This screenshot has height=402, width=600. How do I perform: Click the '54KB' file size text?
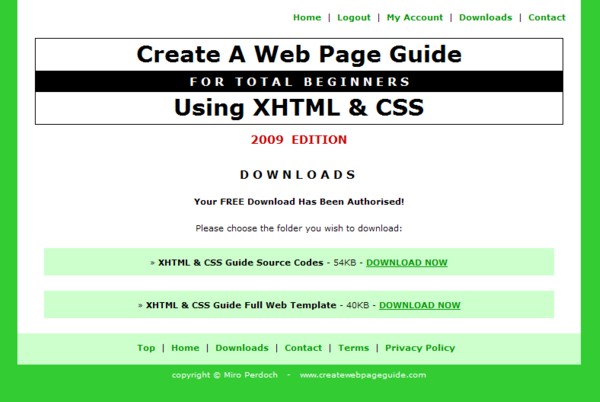click(345, 263)
